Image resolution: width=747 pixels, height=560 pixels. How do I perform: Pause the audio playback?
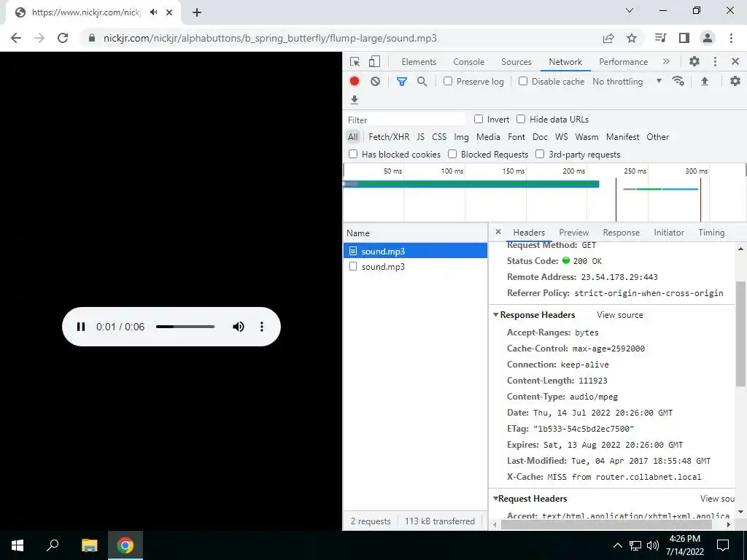[81, 327]
